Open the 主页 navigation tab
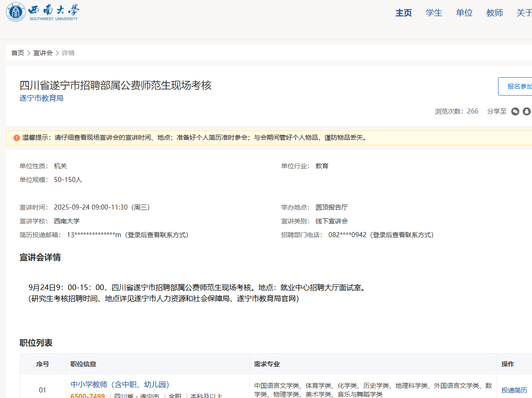Image resolution: width=532 pixels, height=398 pixels. 404,13
